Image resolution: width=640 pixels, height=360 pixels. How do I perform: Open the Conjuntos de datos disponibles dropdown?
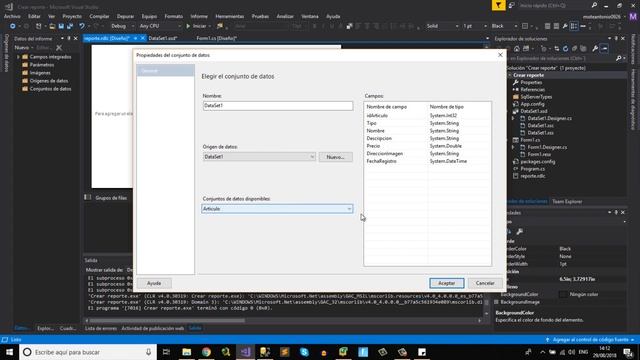[x=277, y=209]
